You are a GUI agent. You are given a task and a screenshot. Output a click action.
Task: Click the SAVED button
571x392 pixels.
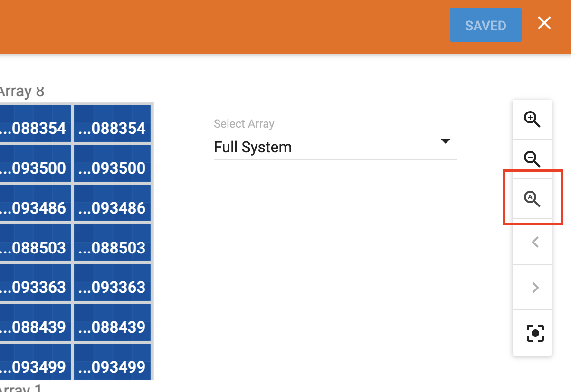[x=485, y=25]
